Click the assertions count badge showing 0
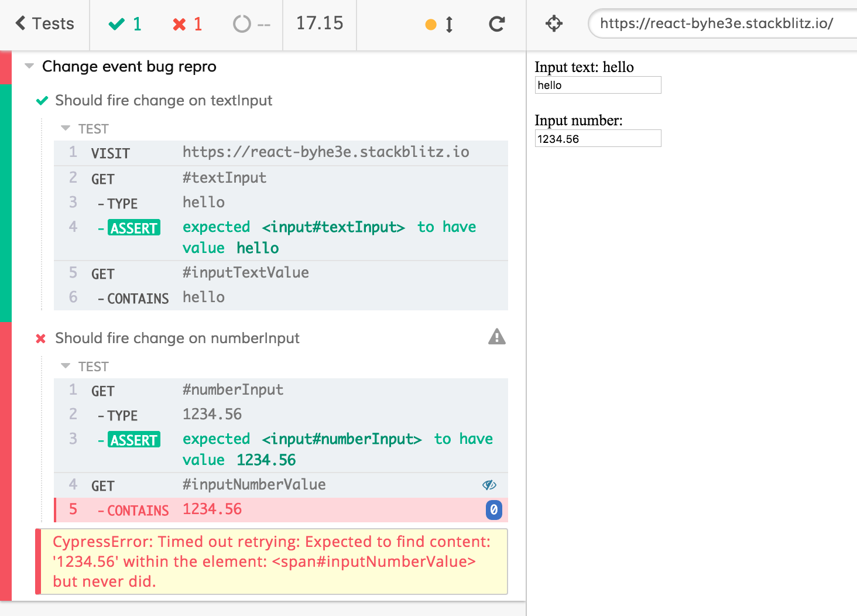Viewport: 857px width, 616px height. (493, 510)
